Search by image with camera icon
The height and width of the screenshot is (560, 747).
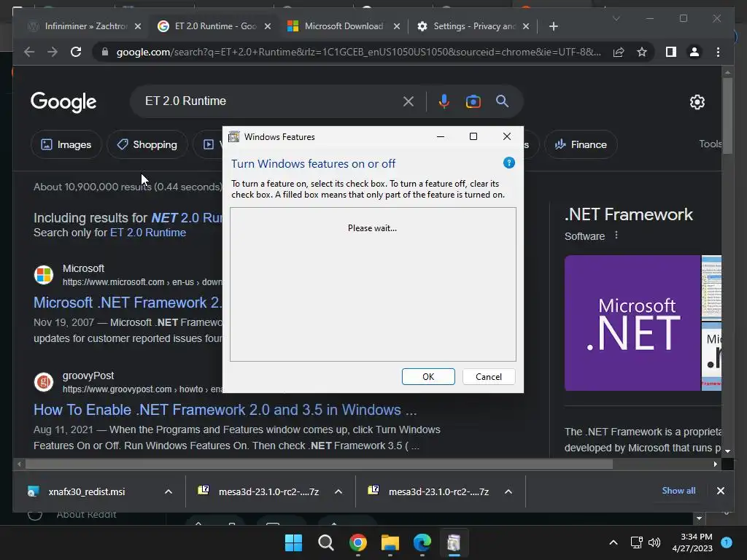tap(473, 101)
